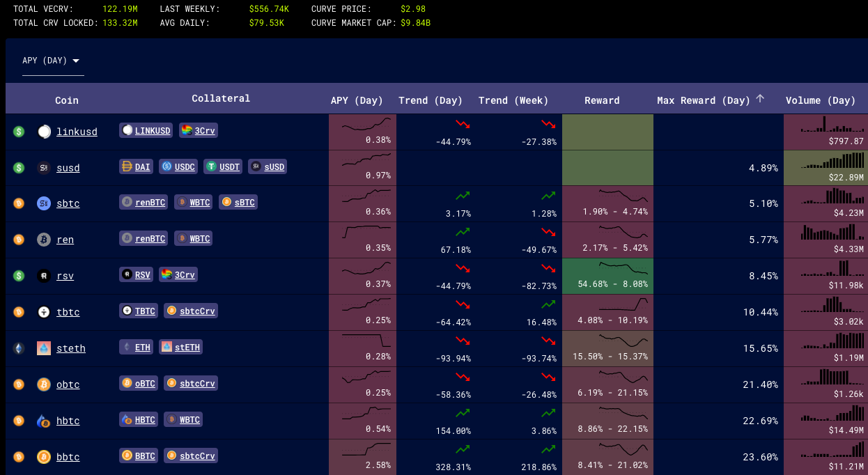Select the USDC collateral chip
This screenshot has width=868, height=475.
click(x=178, y=166)
